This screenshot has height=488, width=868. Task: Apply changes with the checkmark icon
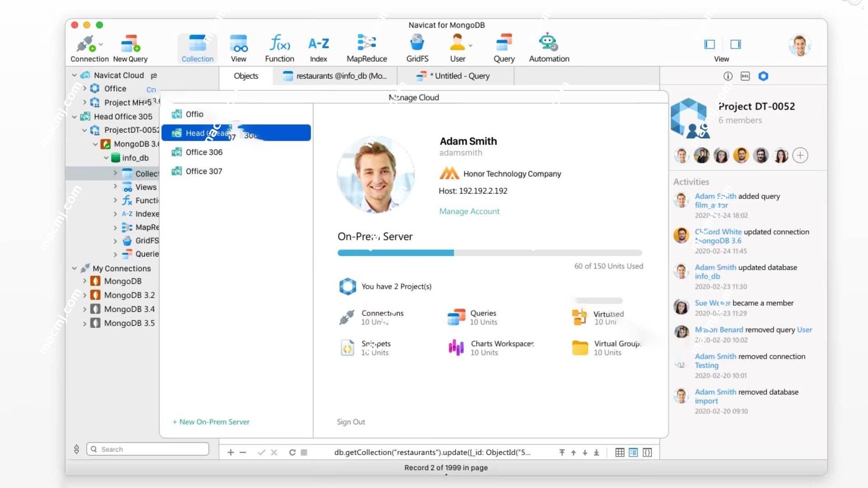261,452
